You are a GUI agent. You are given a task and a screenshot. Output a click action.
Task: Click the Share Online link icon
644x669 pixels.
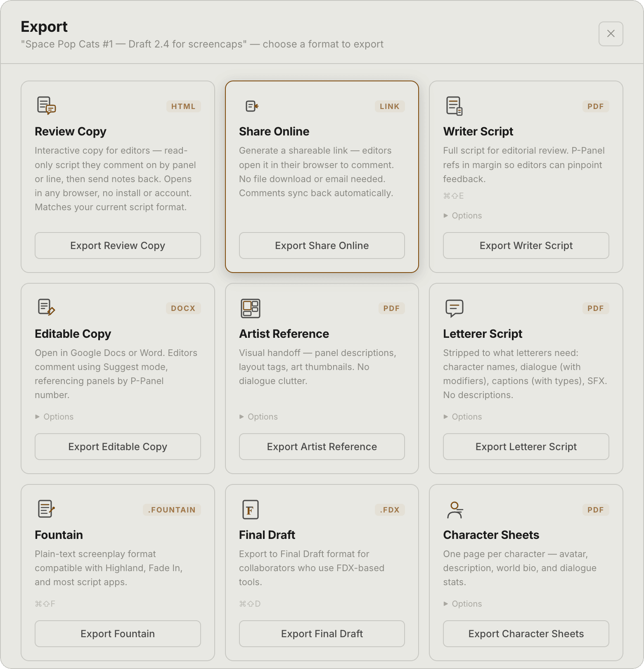[252, 106]
